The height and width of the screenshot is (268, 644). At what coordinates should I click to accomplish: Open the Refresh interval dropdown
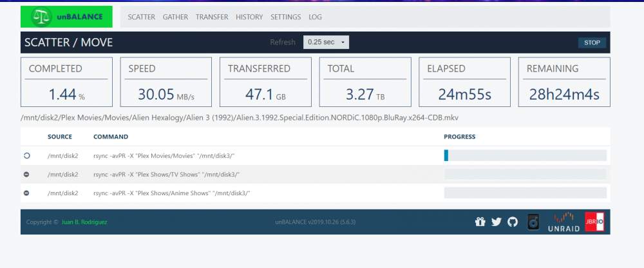pos(326,43)
